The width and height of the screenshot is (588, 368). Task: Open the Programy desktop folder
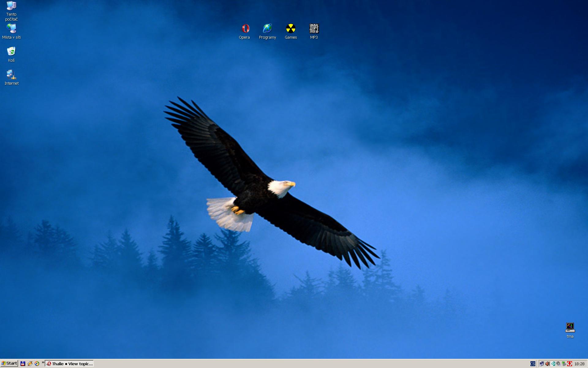(x=267, y=29)
